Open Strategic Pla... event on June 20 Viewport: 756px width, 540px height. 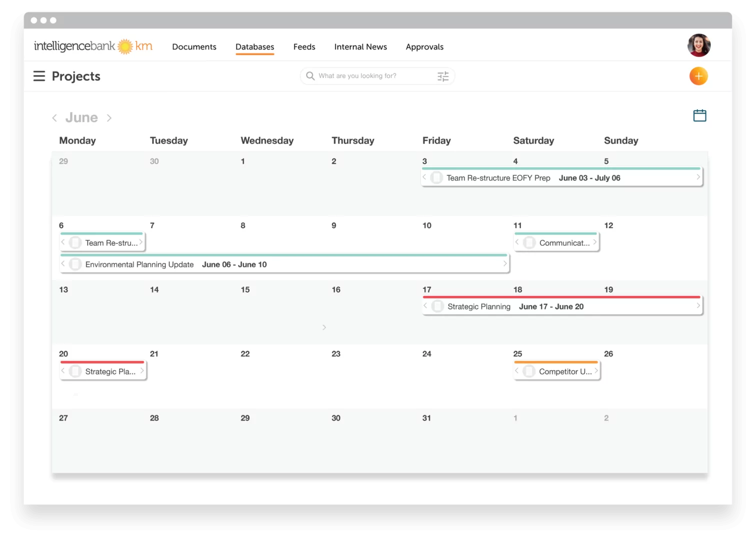(103, 371)
